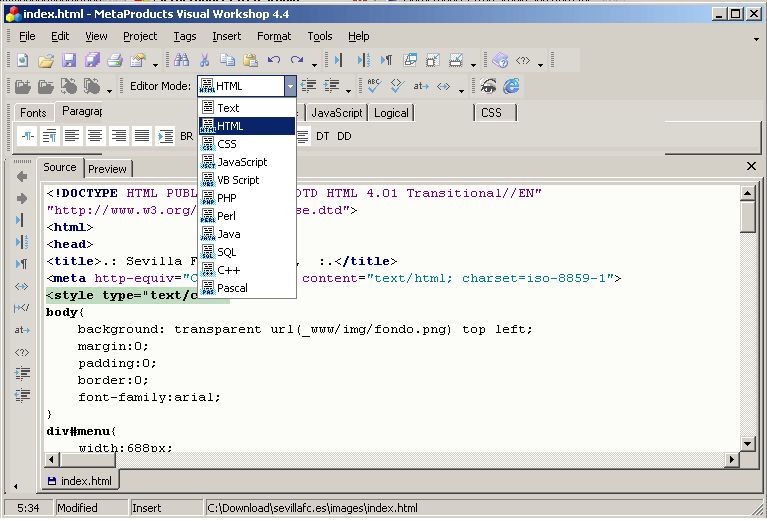This screenshot has width=767, height=521.
Task: Go back with sidebar left arrow
Action: [22, 176]
